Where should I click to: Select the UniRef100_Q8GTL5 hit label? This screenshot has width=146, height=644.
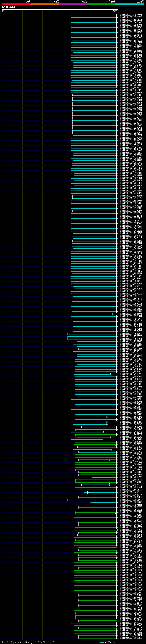point(131,309)
